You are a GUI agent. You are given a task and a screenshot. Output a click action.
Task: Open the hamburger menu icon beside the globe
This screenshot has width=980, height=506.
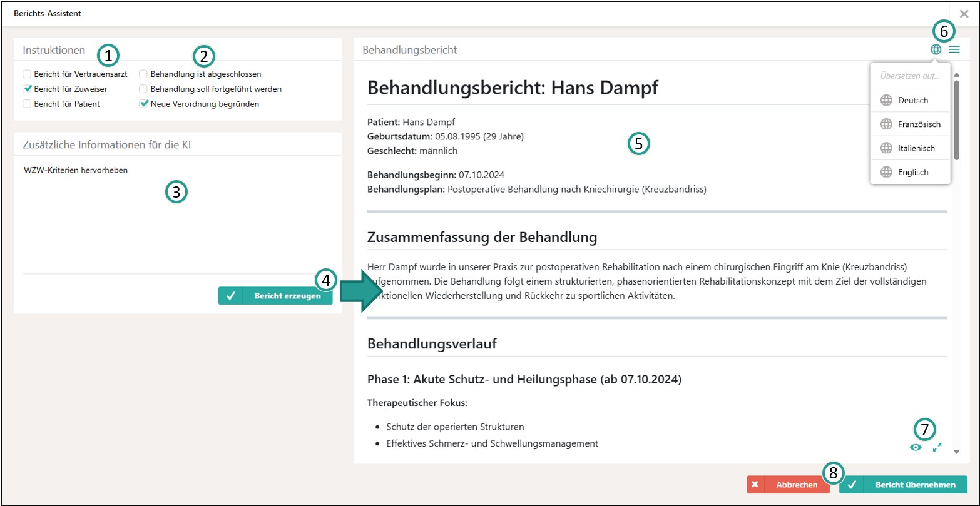954,49
